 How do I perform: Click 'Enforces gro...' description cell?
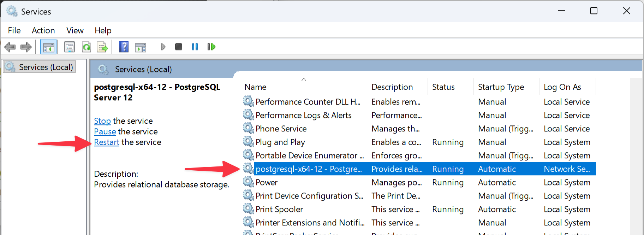pyautogui.click(x=396, y=155)
